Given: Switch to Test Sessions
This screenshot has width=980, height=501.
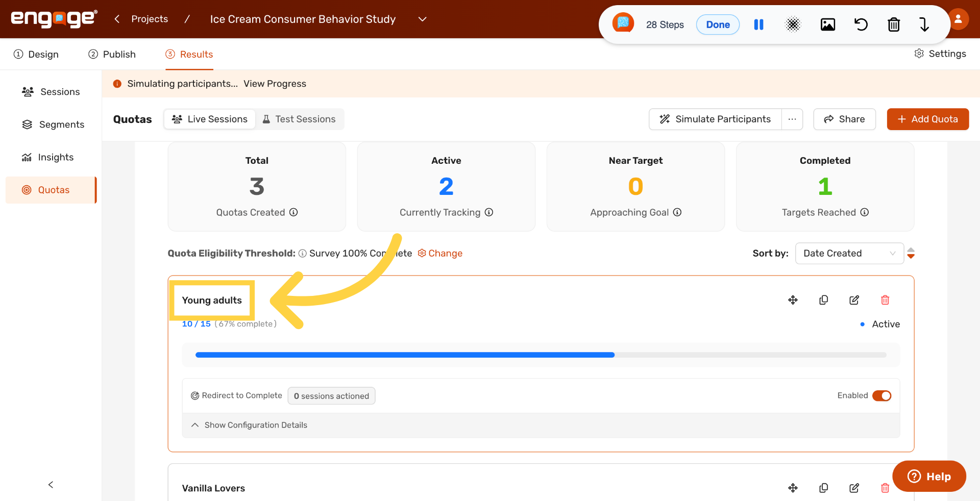Looking at the screenshot, I should point(299,119).
